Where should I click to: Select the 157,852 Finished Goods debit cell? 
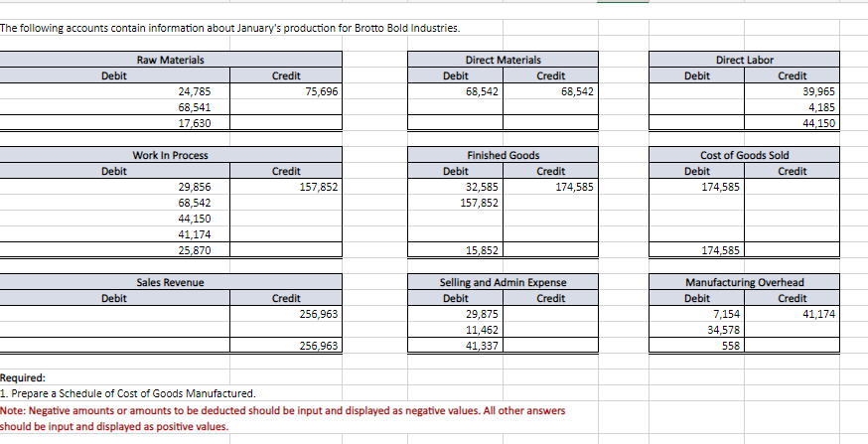(456, 203)
